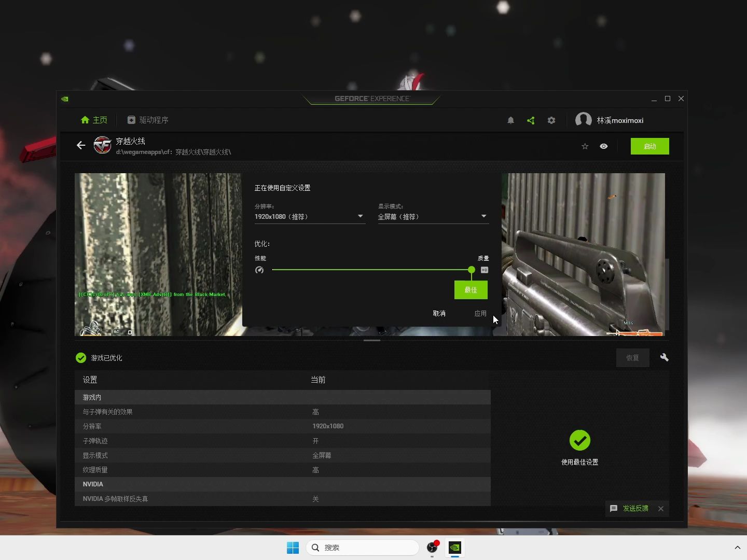Open the OBS icon in the taskbar

pos(432,548)
